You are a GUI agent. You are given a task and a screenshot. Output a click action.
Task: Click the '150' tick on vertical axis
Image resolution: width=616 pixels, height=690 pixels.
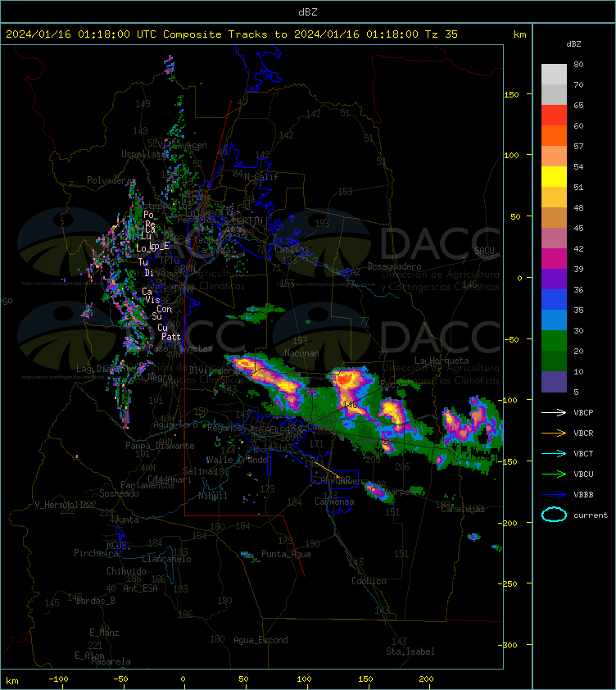pos(511,94)
